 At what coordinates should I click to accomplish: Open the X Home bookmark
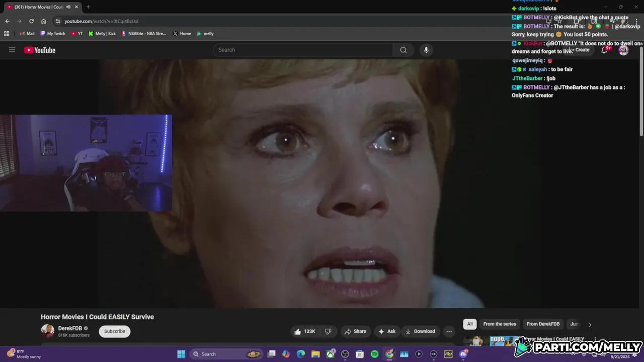point(182,34)
